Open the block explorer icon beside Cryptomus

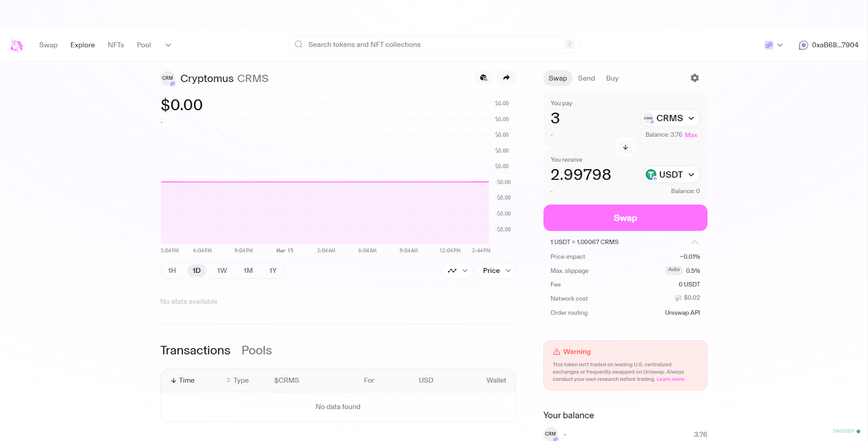tap(483, 78)
